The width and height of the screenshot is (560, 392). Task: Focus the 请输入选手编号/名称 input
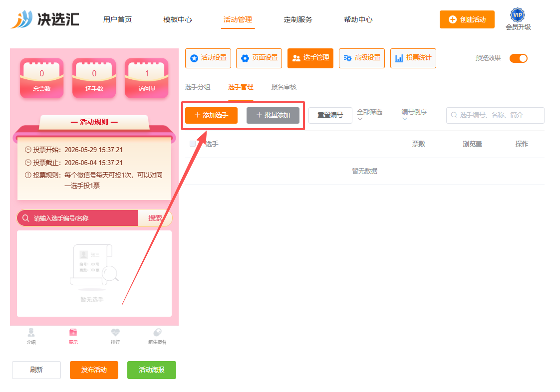[77, 218]
